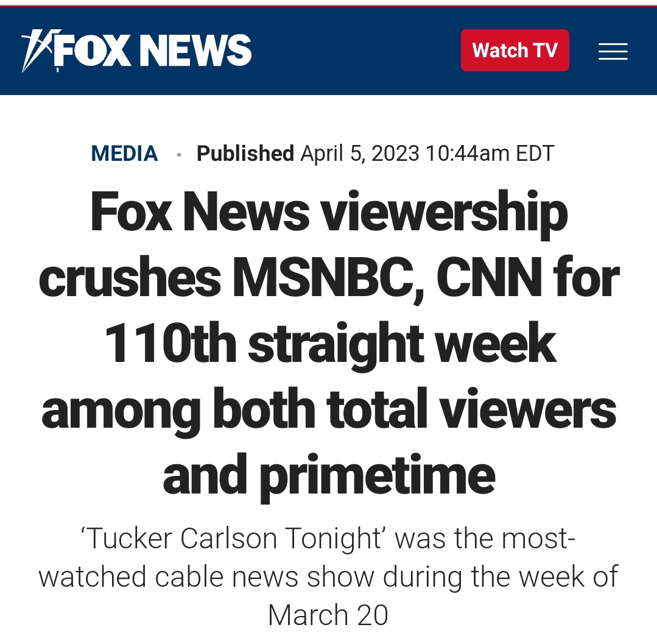The width and height of the screenshot is (657, 644).
Task: Select 'crushes MSNBC, CNN for' headline line
Action: coord(329,279)
